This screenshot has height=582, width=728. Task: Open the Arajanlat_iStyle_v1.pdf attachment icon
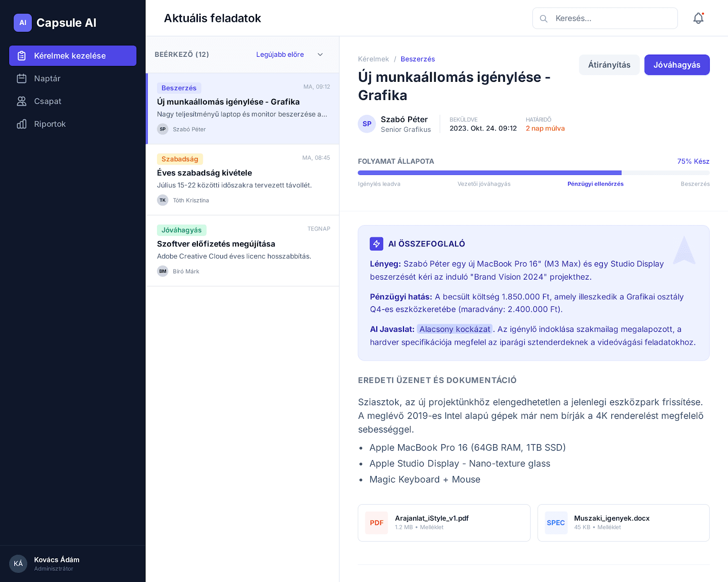point(376,522)
